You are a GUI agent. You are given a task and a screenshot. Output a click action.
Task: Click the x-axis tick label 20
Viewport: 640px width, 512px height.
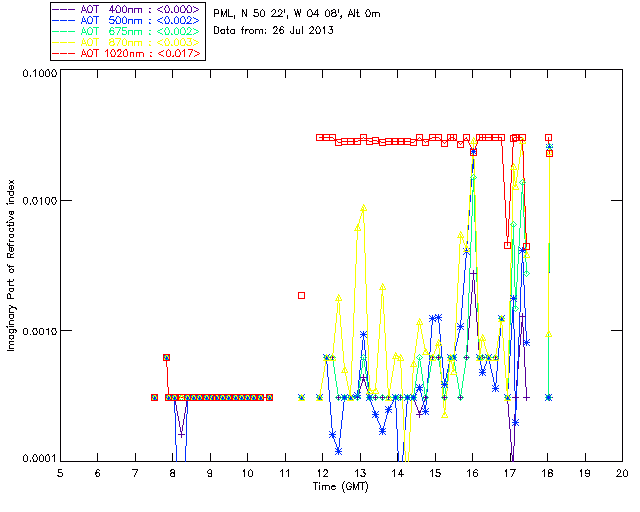click(622, 473)
